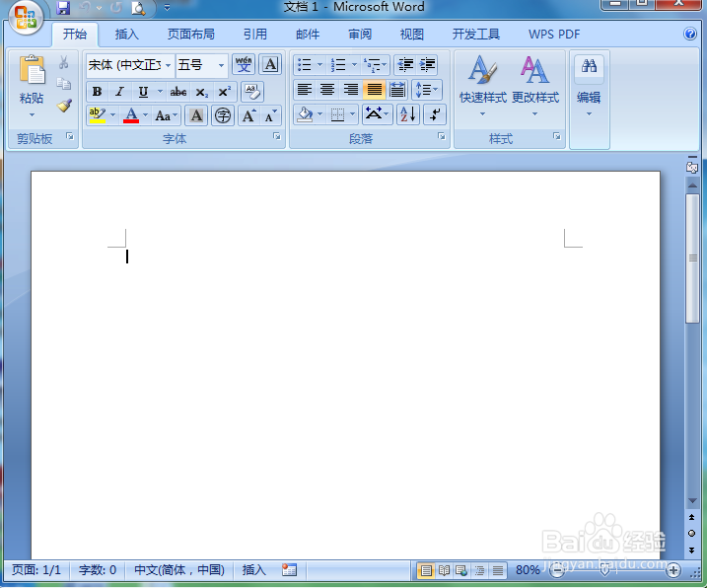Show or hide paragraph marks
The width and height of the screenshot is (707, 588).
click(x=435, y=114)
